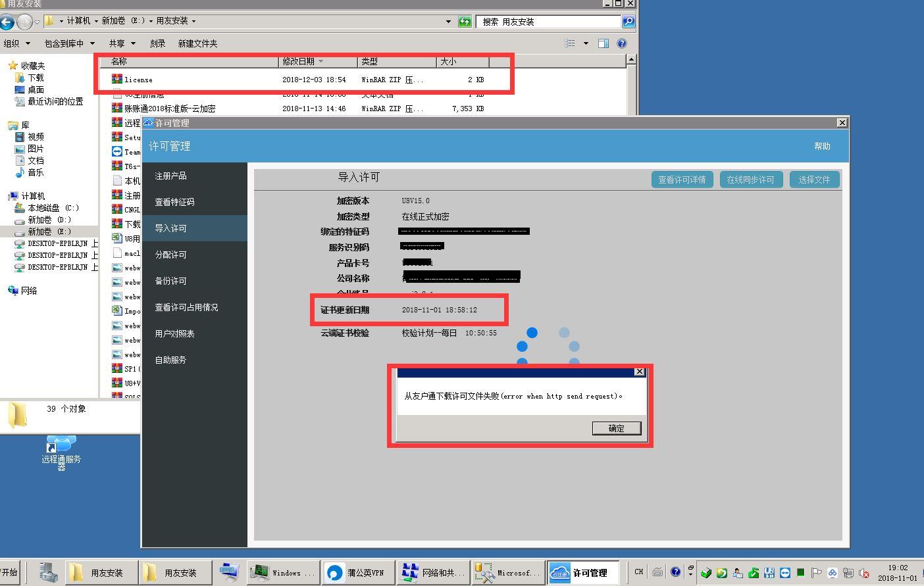Click the tray help question-mark icon

(x=675, y=572)
